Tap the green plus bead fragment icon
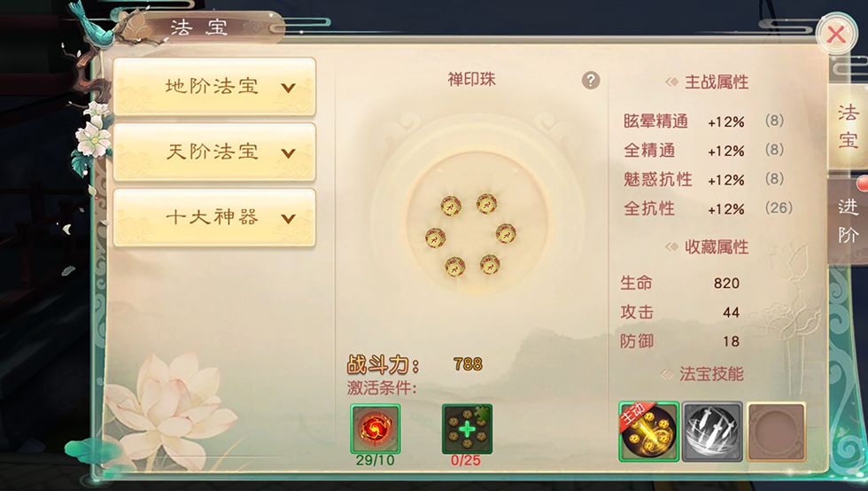868x491 pixels. (x=467, y=429)
